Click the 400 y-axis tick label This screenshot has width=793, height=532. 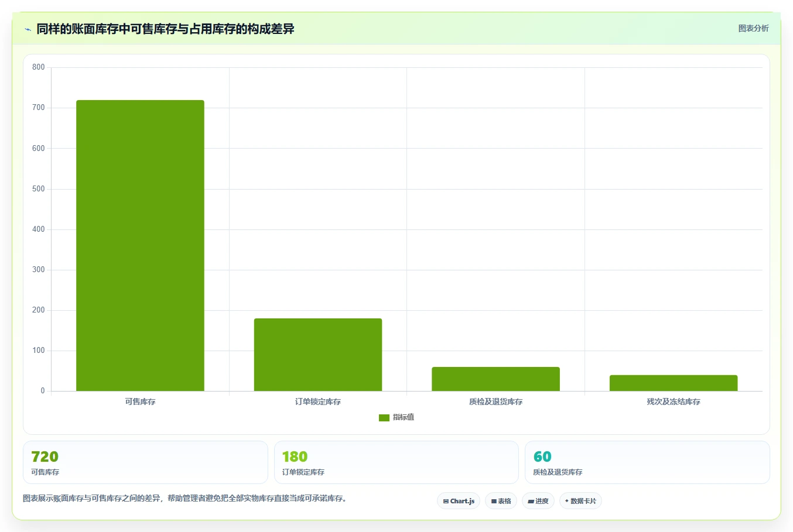coord(39,229)
